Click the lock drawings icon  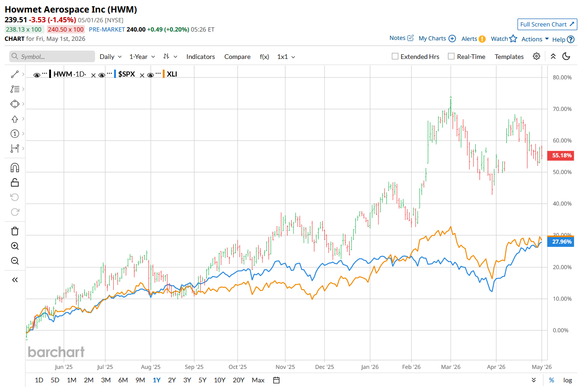(x=14, y=182)
